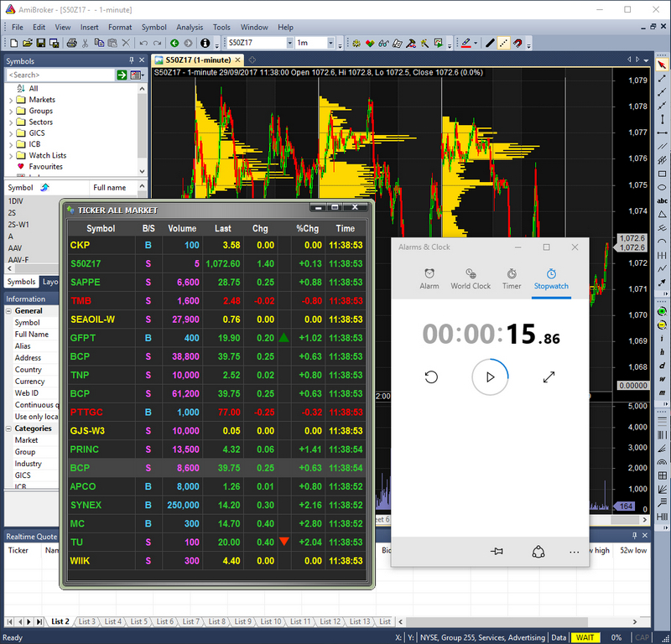671x644 pixels.
Task: Open the Tools menu
Action: point(221,28)
